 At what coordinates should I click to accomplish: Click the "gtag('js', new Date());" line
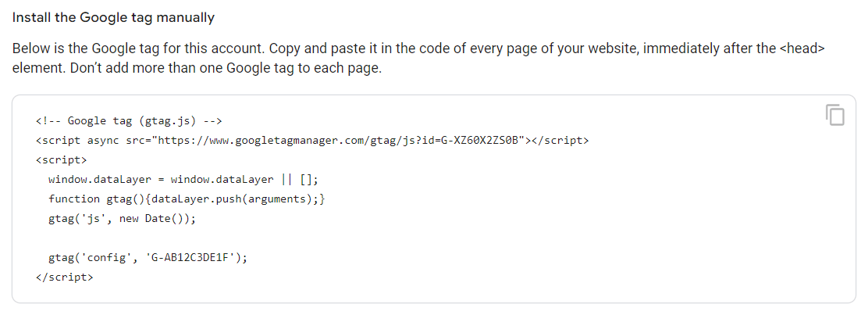pyautogui.click(x=122, y=219)
